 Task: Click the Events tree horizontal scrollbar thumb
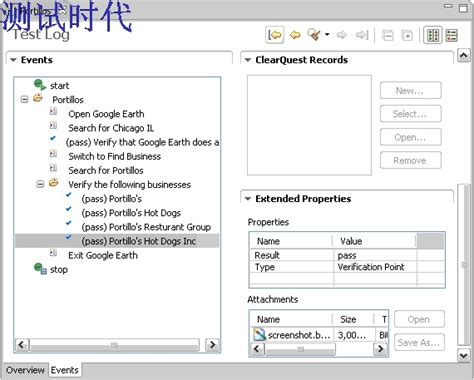pyautogui.click(x=114, y=345)
